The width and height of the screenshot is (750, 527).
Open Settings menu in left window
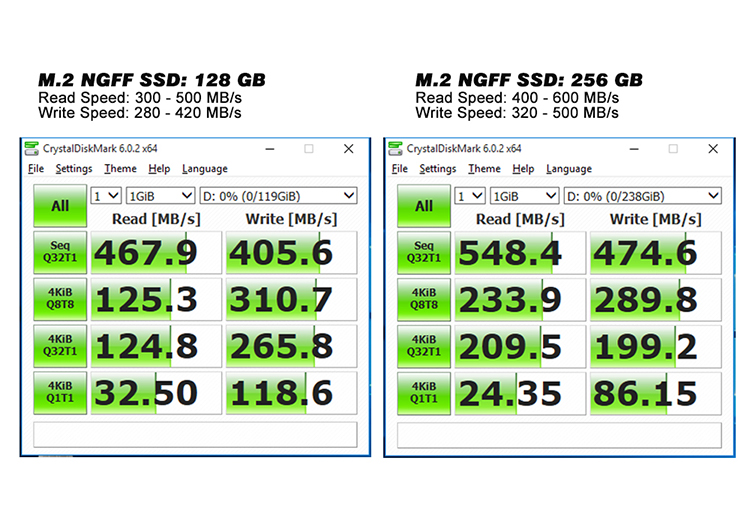pos(74,169)
